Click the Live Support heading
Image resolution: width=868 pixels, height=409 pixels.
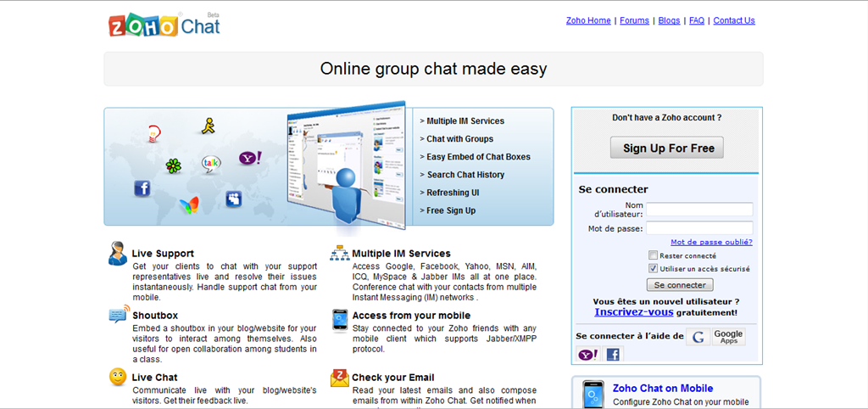163,254
